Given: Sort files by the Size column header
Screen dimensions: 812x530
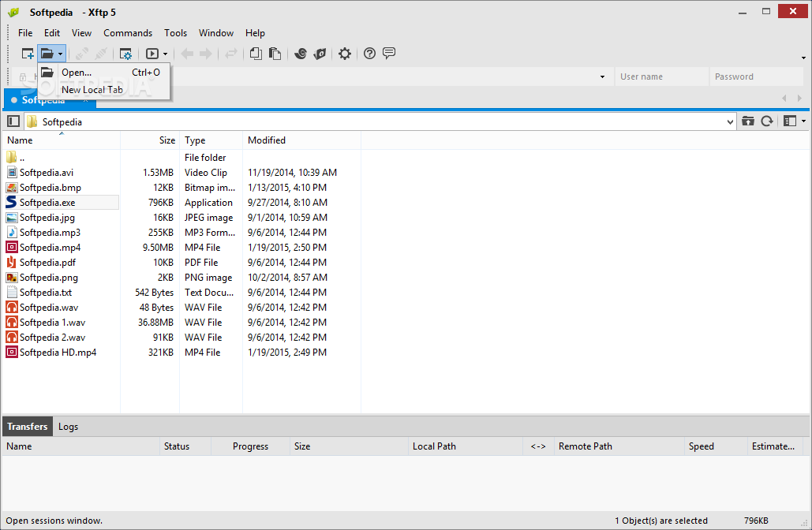Looking at the screenshot, I should coord(150,140).
